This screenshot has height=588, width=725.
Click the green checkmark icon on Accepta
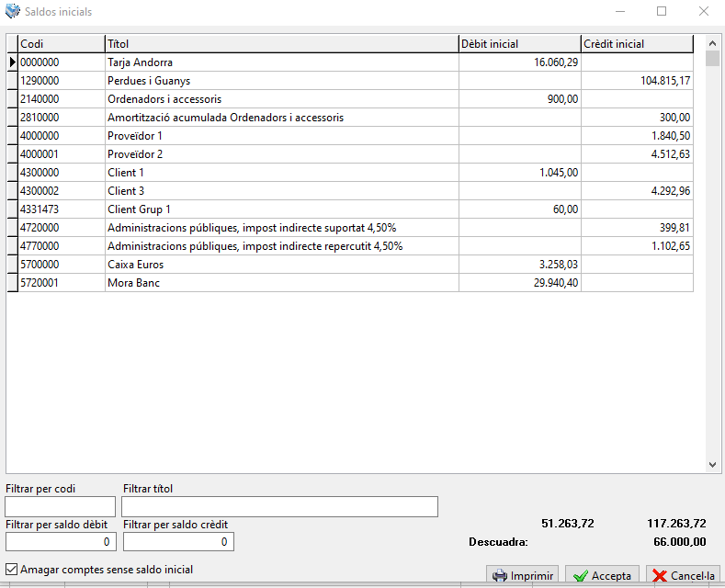581,575
